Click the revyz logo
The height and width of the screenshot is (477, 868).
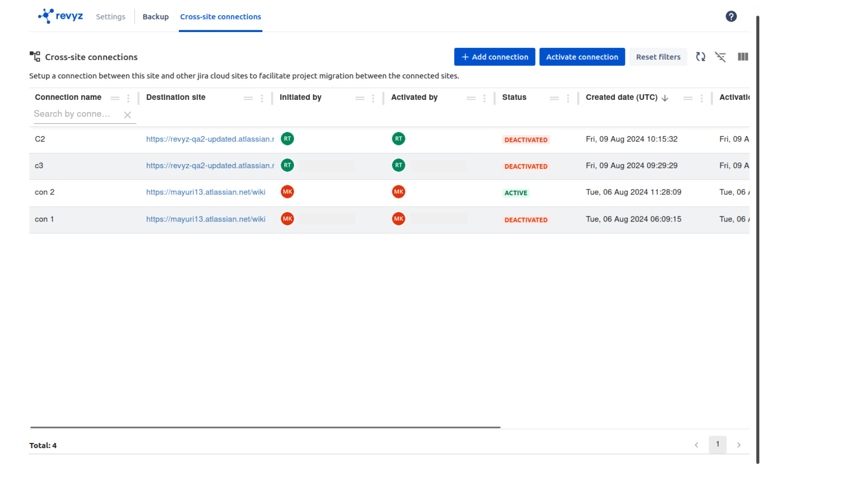coord(61,16)
